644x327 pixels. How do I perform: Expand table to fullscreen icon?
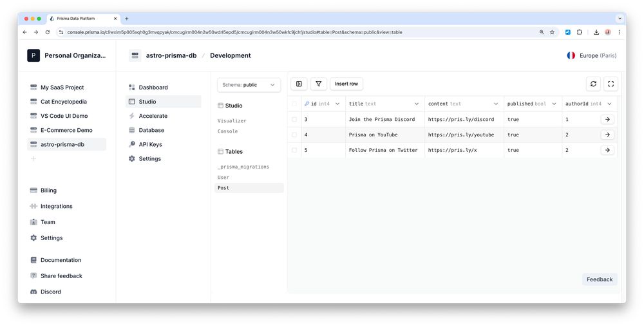click(x=611, y=84)
